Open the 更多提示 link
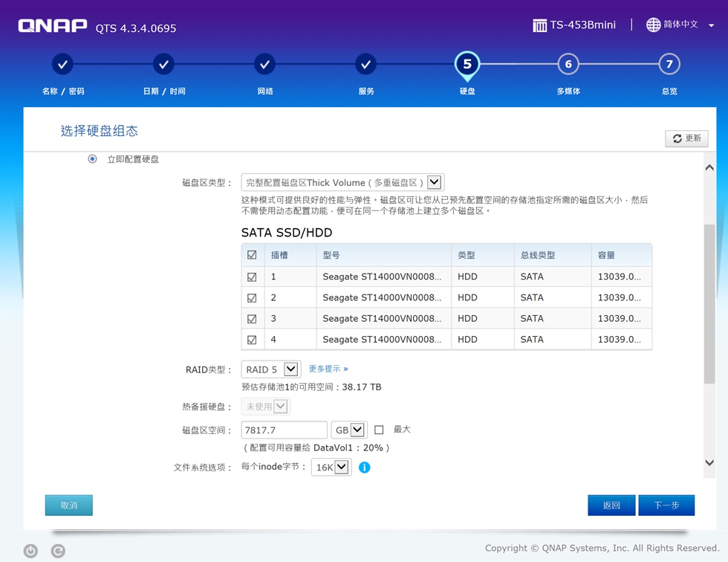This screenshot has height=562, width=728. [324, 369]
